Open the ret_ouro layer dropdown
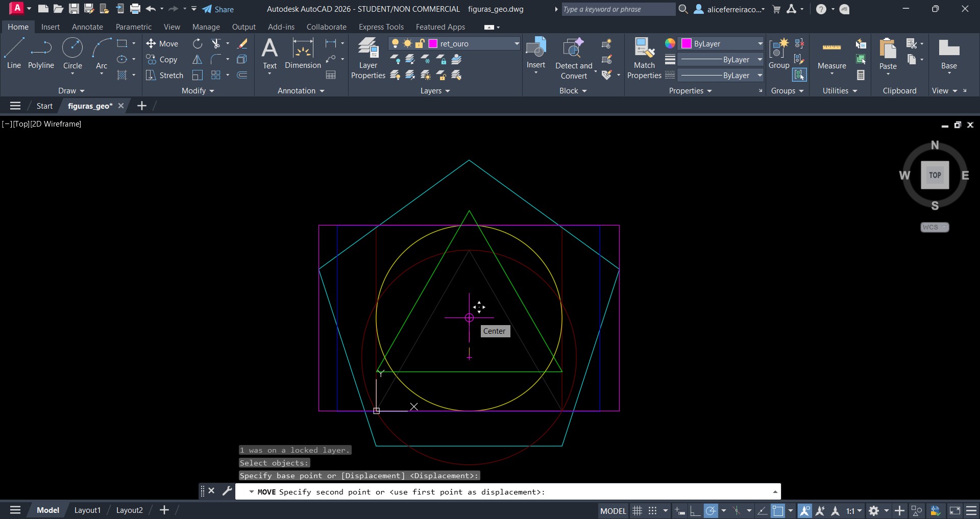Screen dimensions: 980x519 tap(516, 44)
